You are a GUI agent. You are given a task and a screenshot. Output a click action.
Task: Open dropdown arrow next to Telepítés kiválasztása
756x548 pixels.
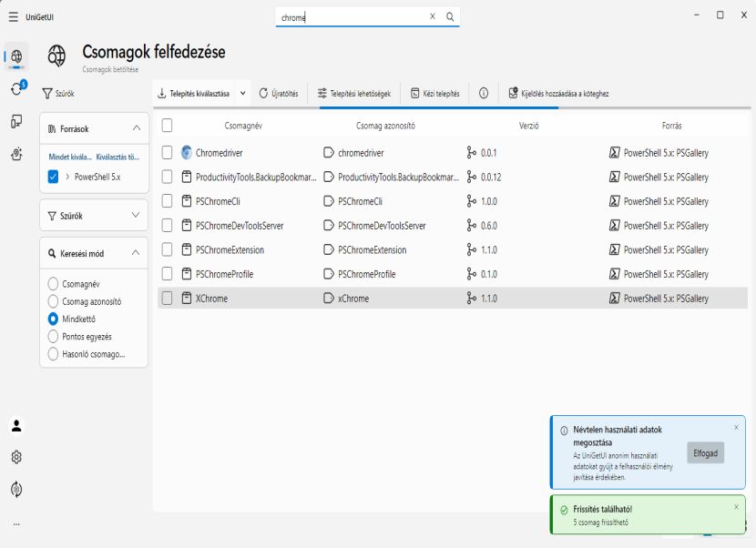tap(243, 93)
